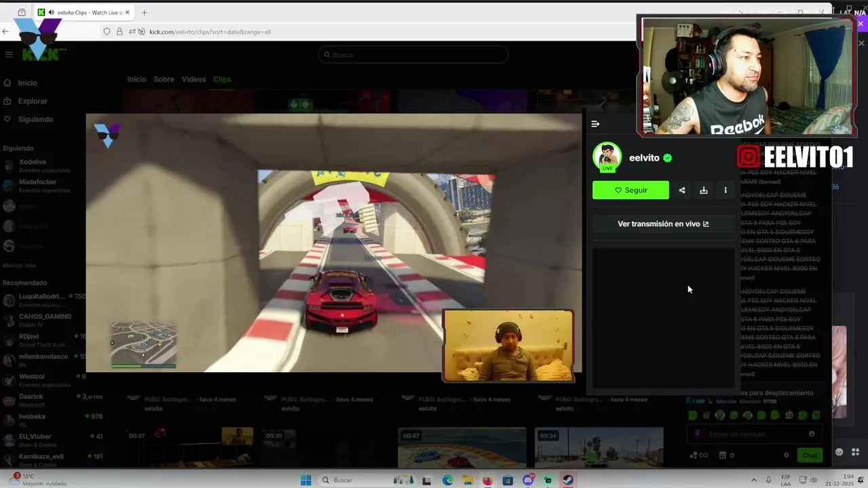Open chat settings gear icon
Screen dimensions: 868x488
(x=786, y=455)
